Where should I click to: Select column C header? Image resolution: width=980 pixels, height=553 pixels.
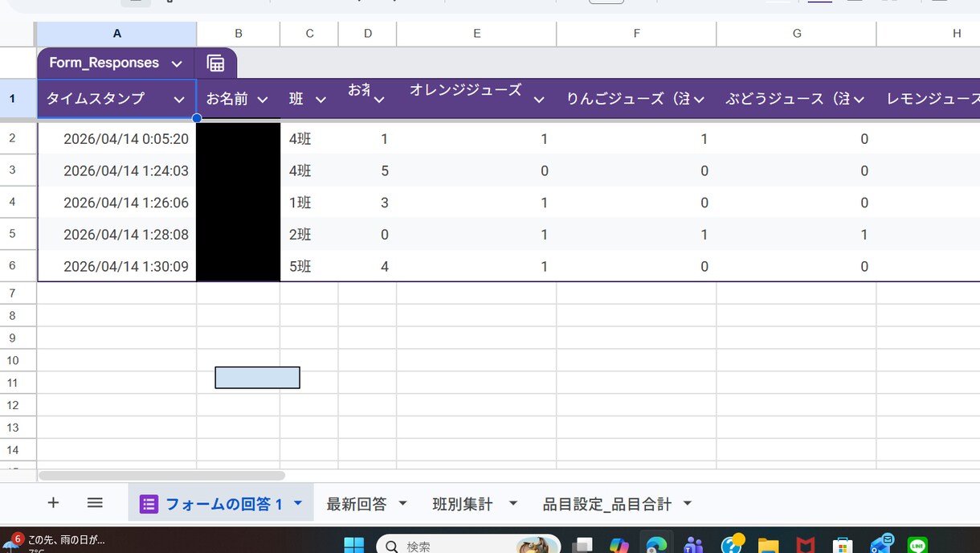(x=309, y=34)
